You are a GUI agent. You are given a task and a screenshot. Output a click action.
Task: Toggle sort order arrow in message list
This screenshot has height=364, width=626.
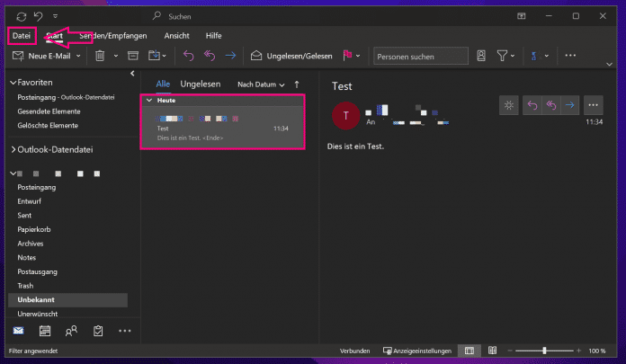(x=298, y=84)
